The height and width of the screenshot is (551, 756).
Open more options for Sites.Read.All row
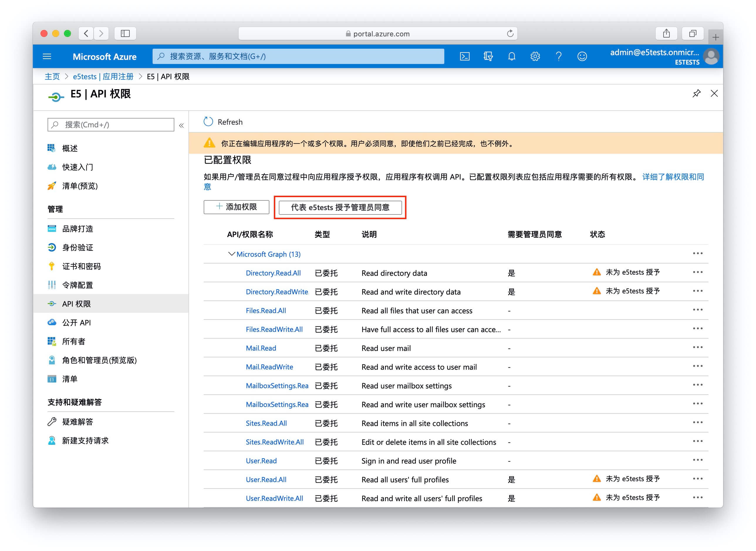pos(697,422)
